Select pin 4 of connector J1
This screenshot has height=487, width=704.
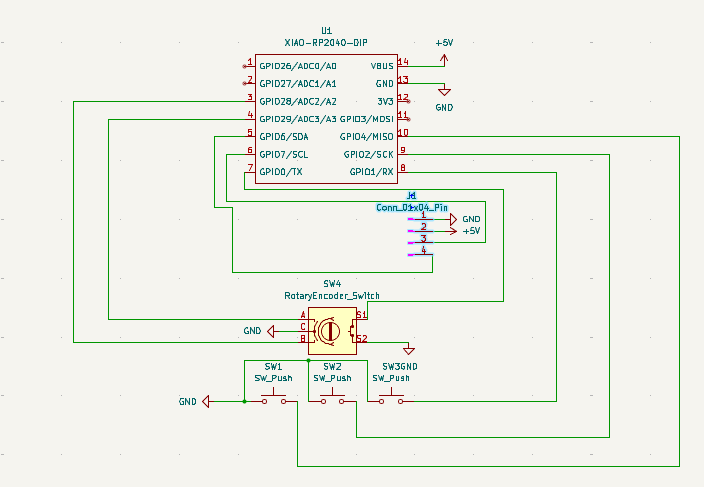pyautogui.click(x=421, y=252)
